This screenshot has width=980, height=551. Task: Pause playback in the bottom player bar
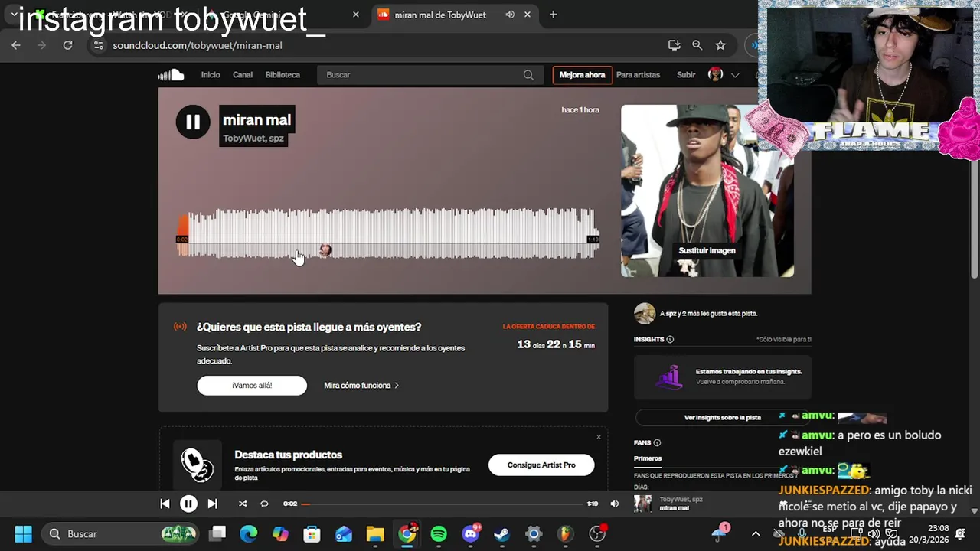[x=188, y=504]
